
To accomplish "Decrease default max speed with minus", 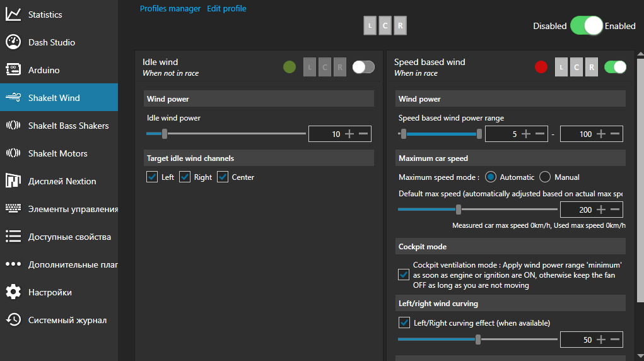I will click(616, 210).
